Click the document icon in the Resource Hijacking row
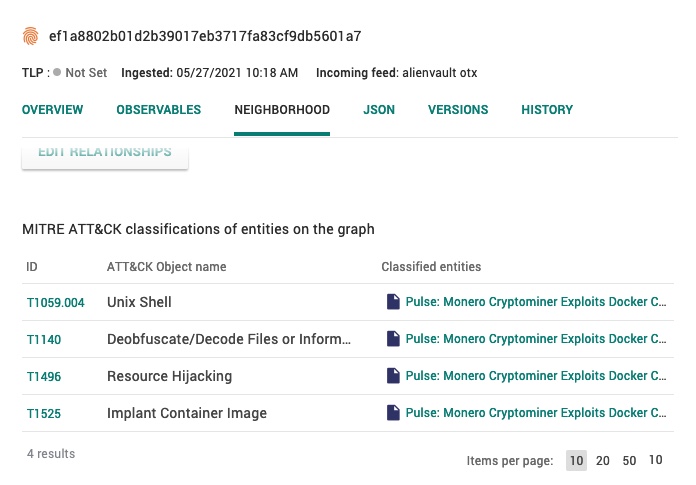 click(x=393, y=376)
